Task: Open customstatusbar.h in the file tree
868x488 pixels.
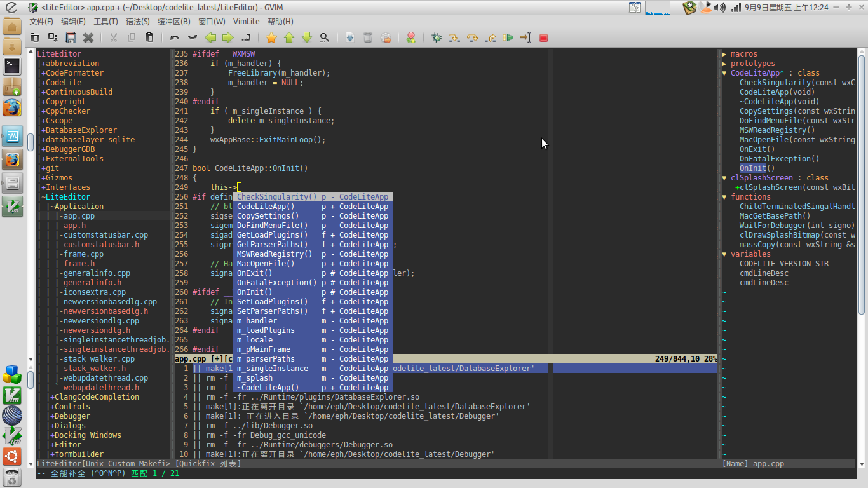Action: [101, 245]
